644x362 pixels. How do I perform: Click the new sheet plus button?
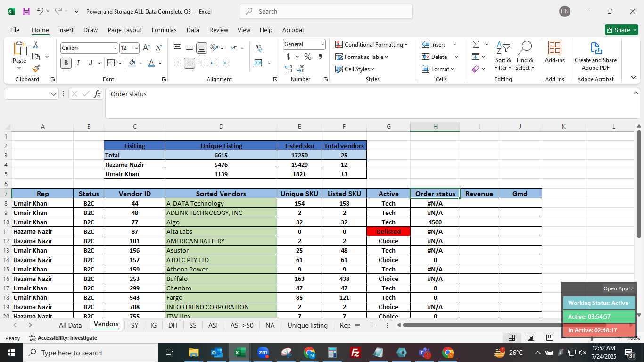click(x=372, y=325)
